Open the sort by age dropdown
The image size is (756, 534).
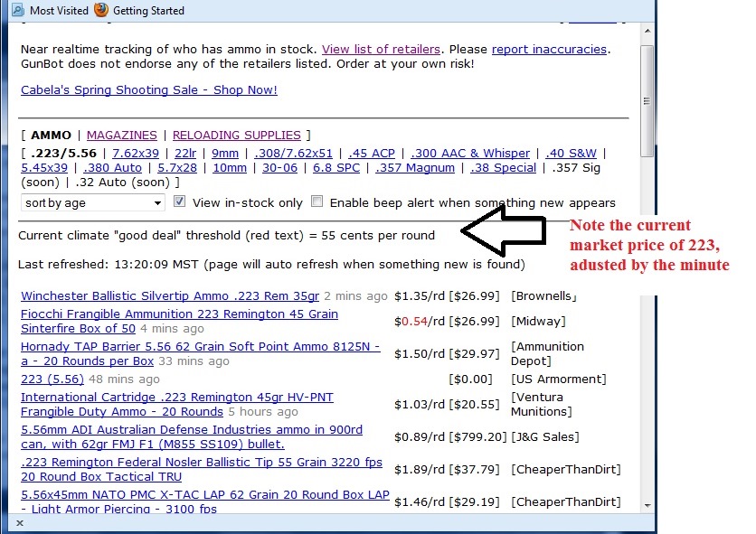(92, 203)
